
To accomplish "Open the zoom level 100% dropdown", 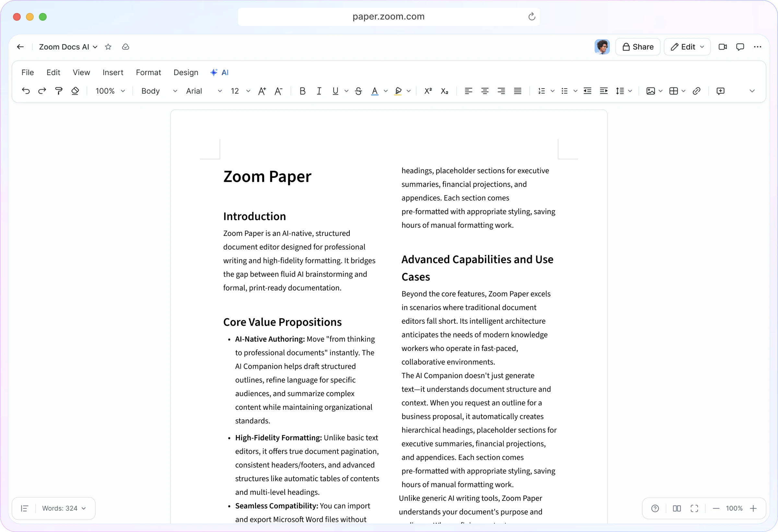I will point(110,91).
